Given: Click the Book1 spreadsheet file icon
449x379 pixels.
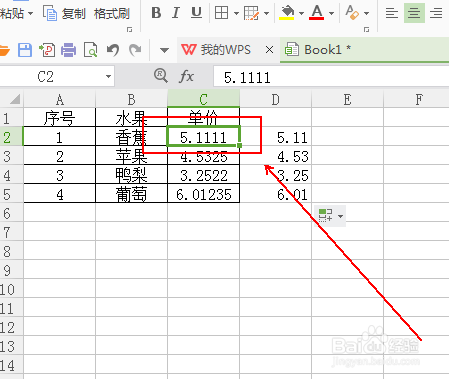Looking at the screenshot, I should point(292,50).
